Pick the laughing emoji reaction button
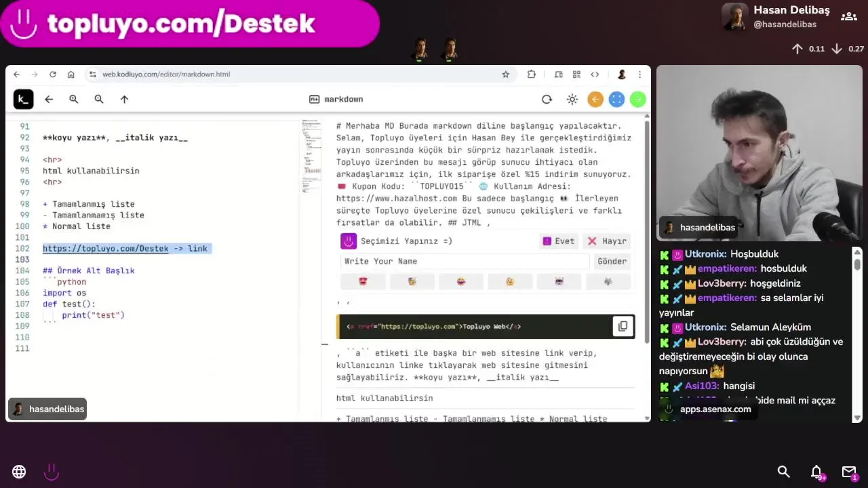The width and height of the screenshot is (868, 488). (x=461, y=281)
